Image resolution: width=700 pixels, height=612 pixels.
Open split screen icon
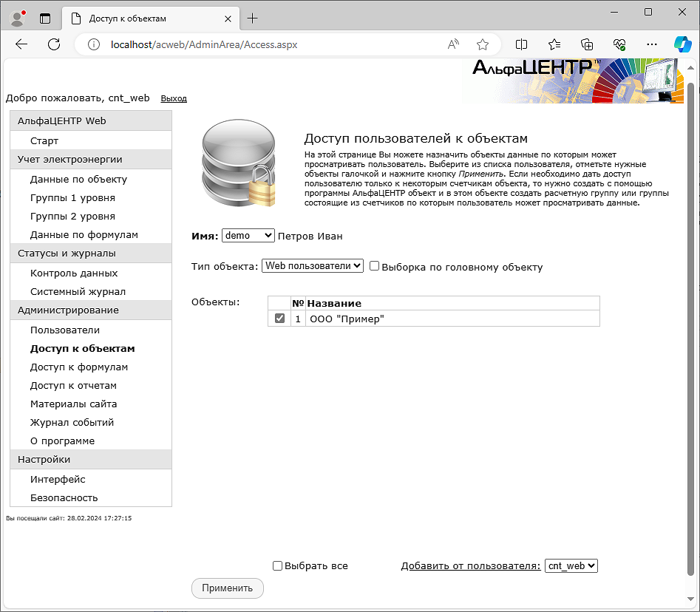(521, 44)
